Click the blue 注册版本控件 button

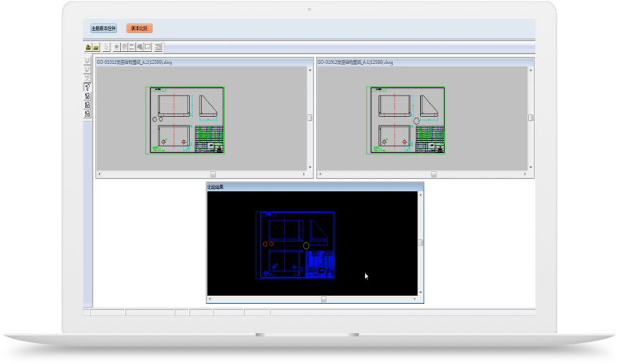coord(104,28)
